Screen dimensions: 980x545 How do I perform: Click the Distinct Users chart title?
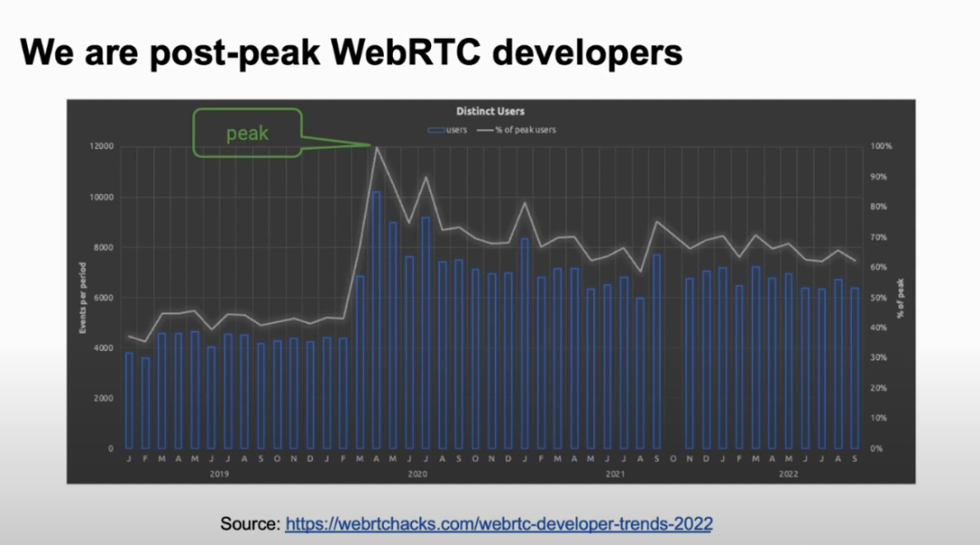[x=490, y=112]
